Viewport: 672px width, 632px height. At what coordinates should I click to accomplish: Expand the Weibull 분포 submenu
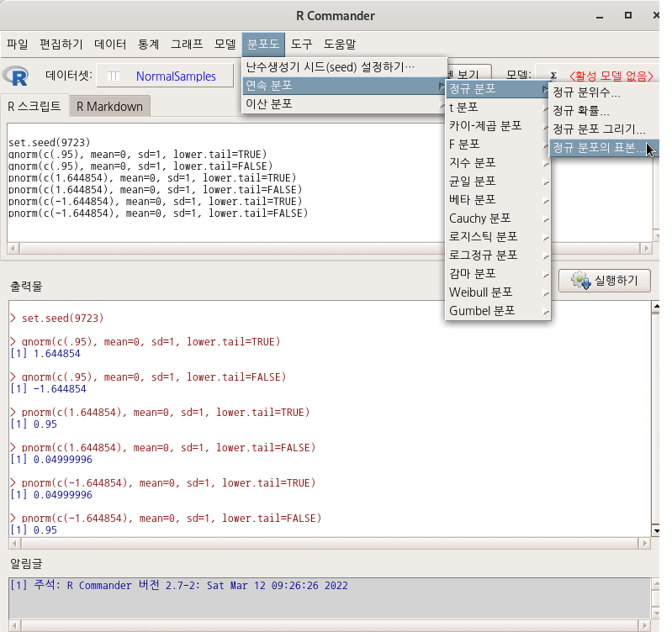[x=498, y=292]
